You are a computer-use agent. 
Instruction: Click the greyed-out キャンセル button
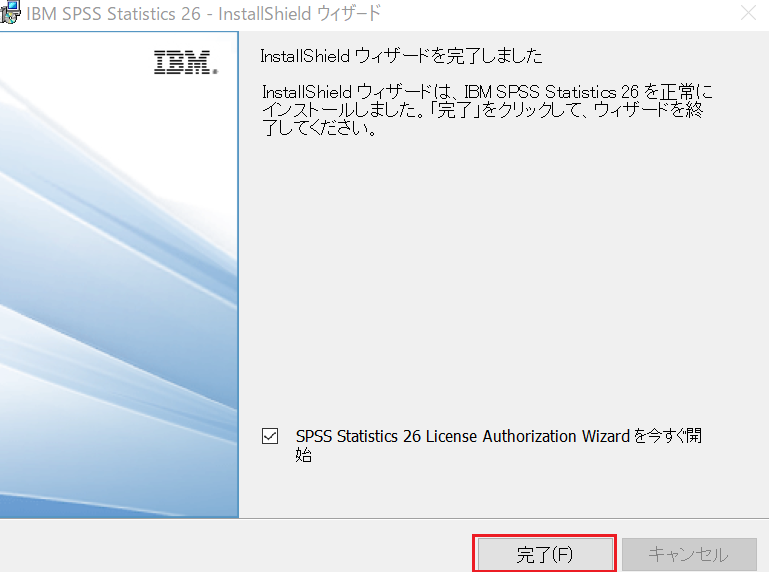(689, 554)
